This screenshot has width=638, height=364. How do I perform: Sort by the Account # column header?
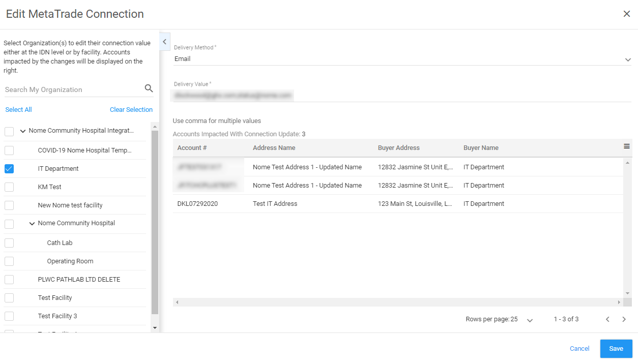(192, 148)
